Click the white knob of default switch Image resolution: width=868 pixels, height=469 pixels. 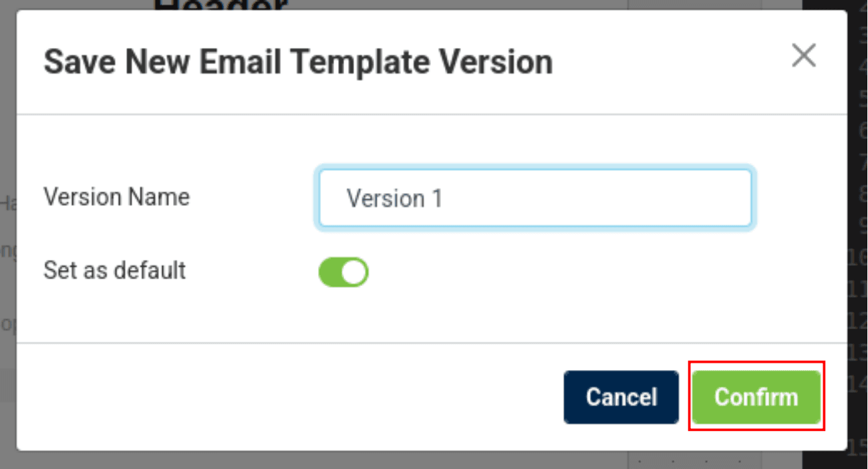click(x=355, y=272)
